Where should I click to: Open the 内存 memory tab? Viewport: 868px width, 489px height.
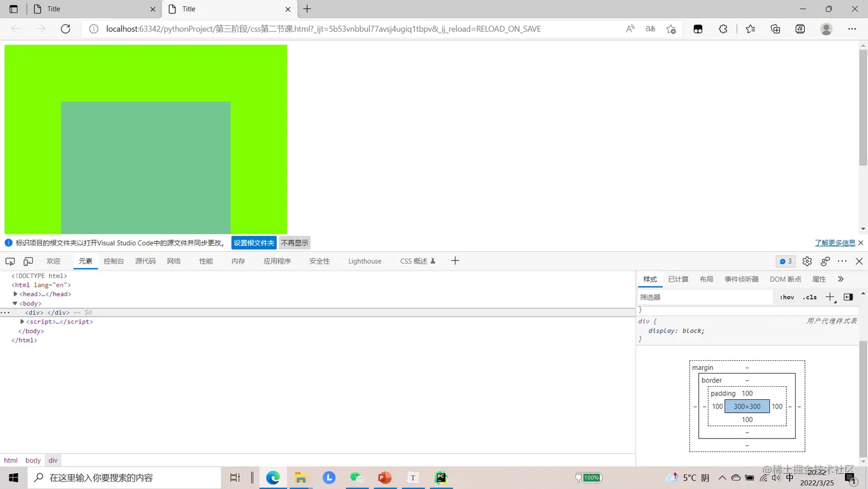[x=238, y=261]
